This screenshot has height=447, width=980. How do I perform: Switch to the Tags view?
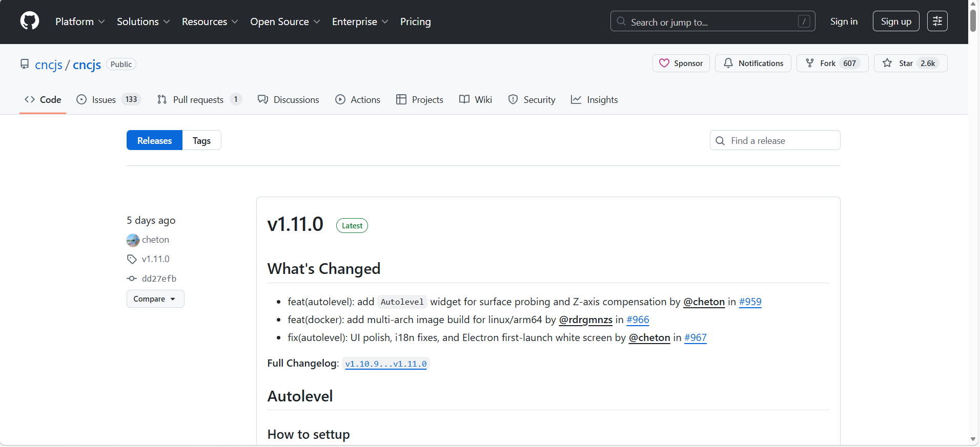click(x=201, y=141)
